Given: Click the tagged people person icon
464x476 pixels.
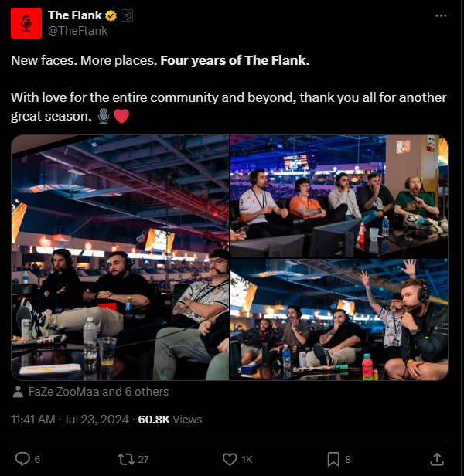Looking at the screenshot, I should (x=19, y=392).
